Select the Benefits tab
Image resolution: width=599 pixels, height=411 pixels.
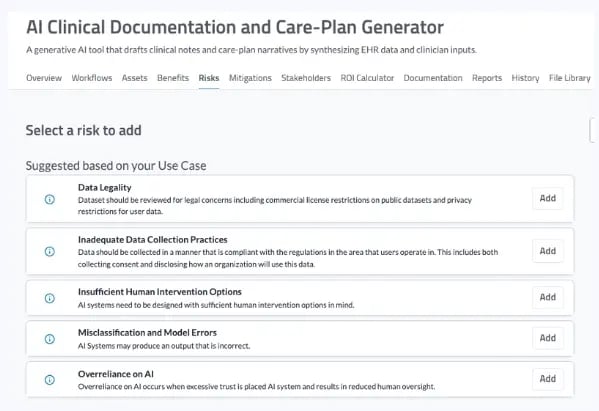pyautogui.click(x=173, y=78)
